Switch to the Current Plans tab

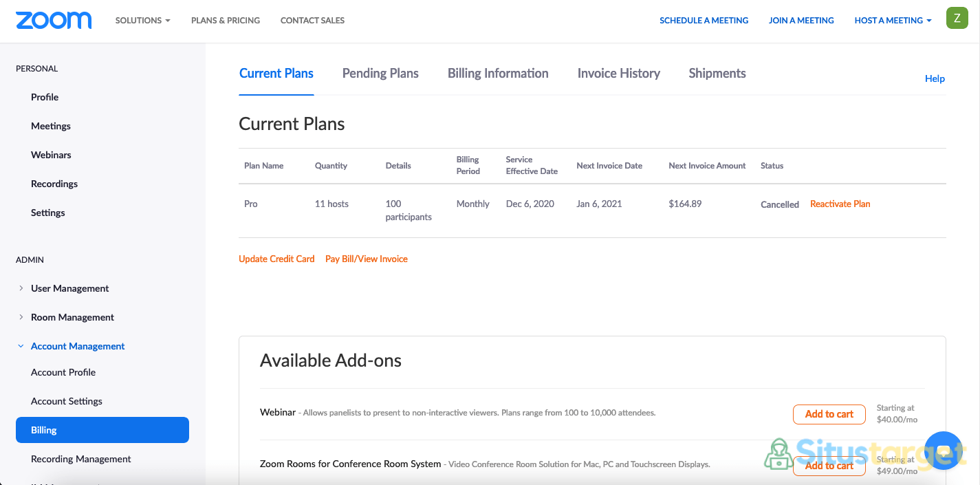click(x=276, y=74)
